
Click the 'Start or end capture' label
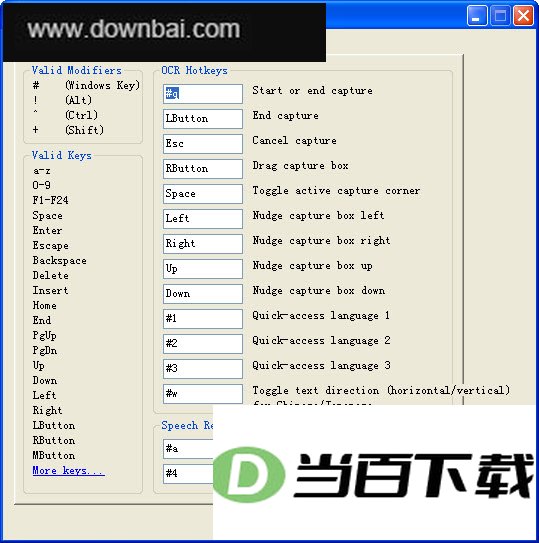(x=312, y=91)
